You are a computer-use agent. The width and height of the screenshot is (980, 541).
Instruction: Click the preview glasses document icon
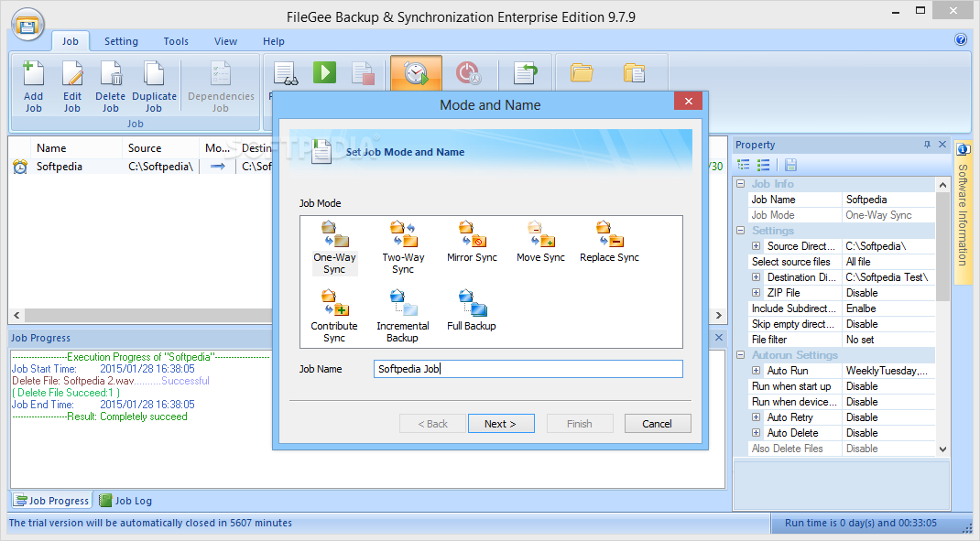[x=286, y=73]
